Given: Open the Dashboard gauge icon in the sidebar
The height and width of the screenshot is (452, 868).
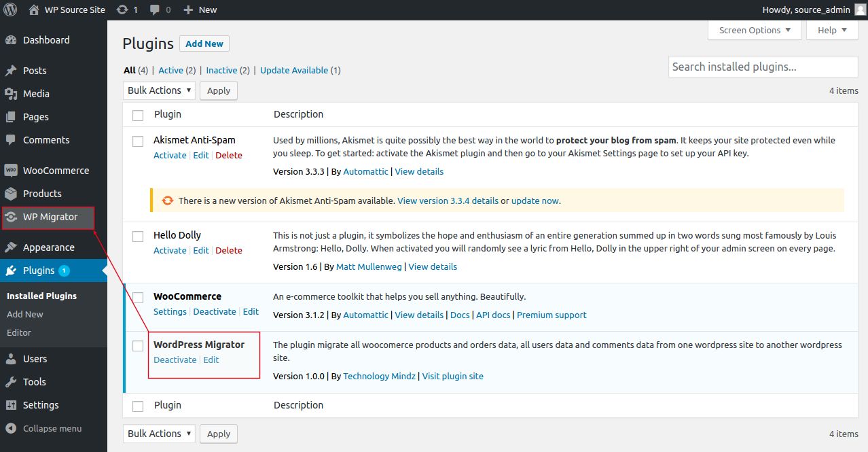Looking at the screenshot, I should click(x=11, y=40).
